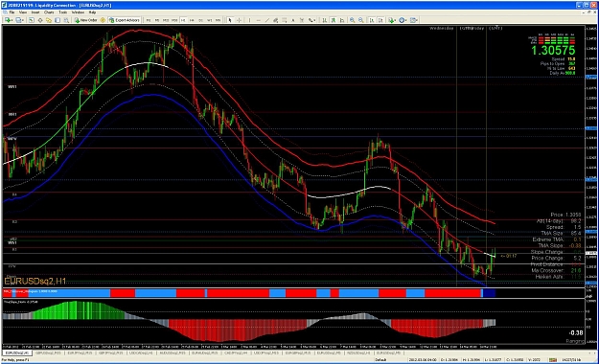Select the Equidistant Channel tool

(x=275, y=20)
